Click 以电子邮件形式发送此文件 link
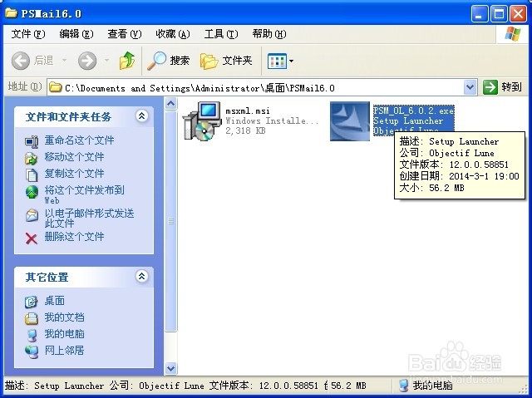This screenshot has height=398, width=532. point(89,218)
